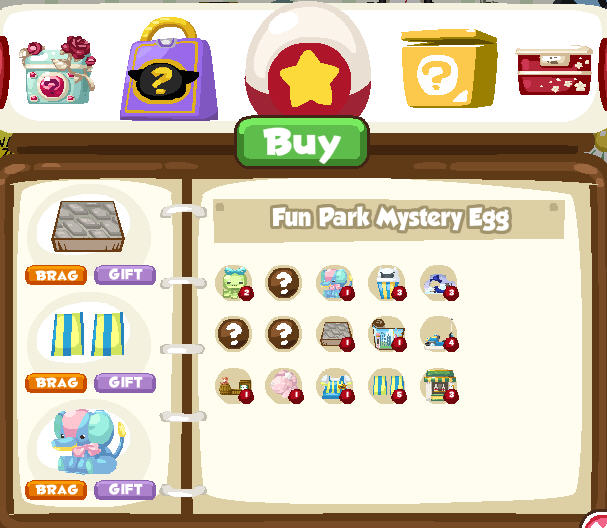Click the red star mystery egg

pos(308,60)
